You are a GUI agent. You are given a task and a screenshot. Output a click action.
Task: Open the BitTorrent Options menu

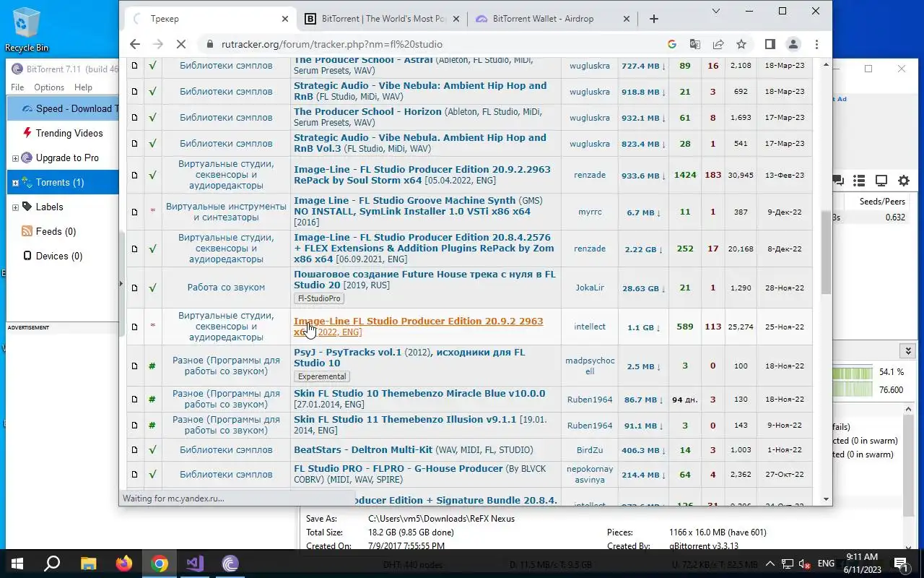point(49,87)
